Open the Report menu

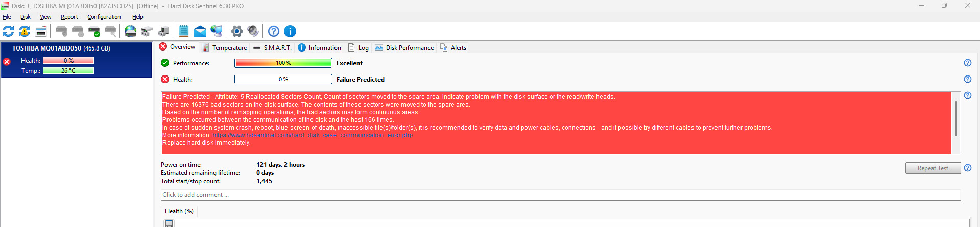pos(69,17)
